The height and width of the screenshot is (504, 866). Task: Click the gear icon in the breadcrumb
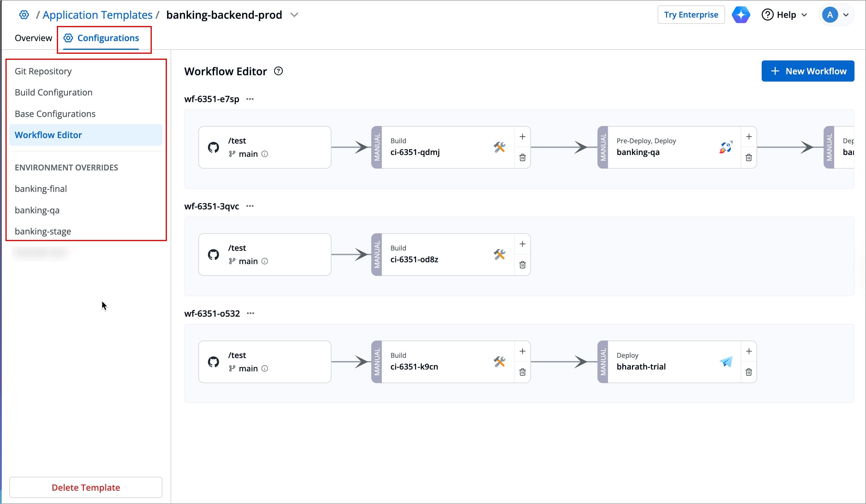pyautogui.click(x=24, y=15)
